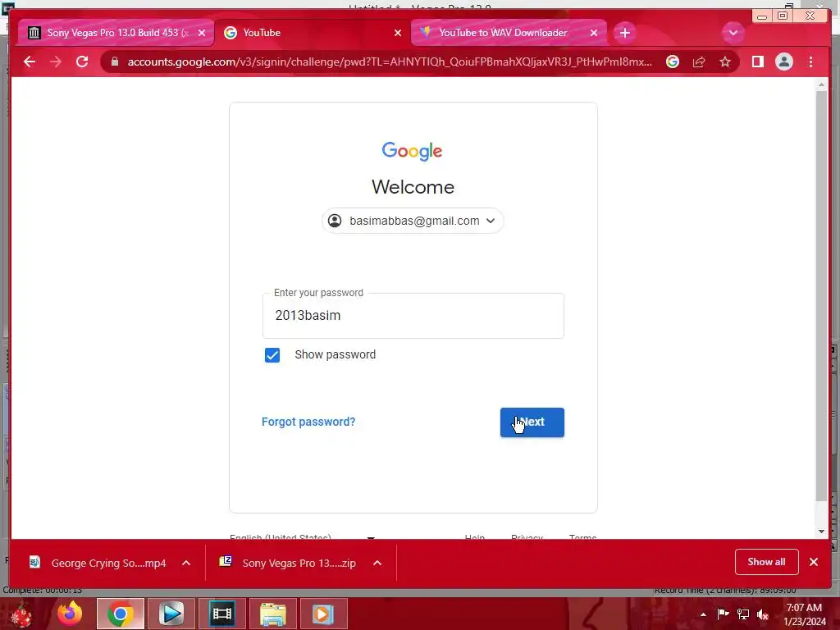Viewport: 840px width, 630px height.
Task: Go back to the previous page
Action: 30,62
